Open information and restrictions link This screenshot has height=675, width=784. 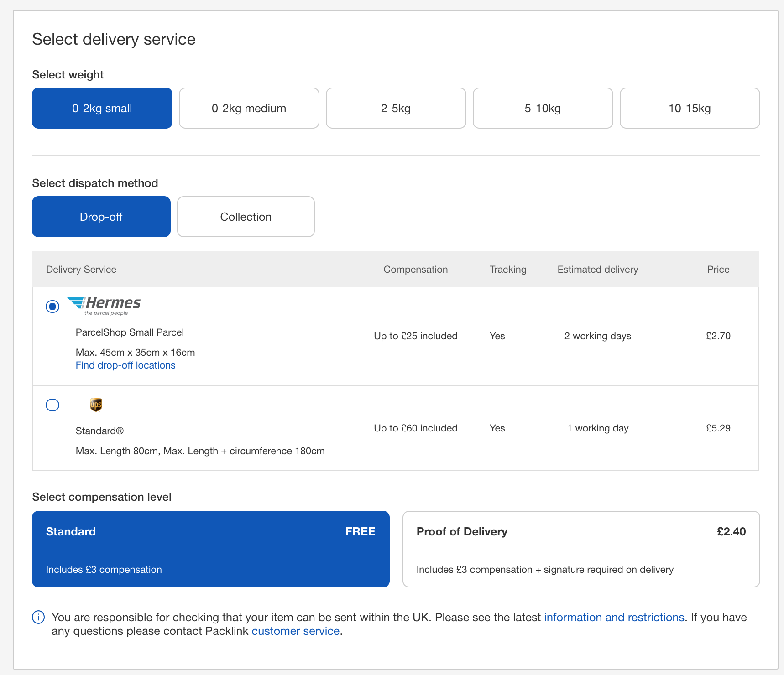[x=614, y=618]
